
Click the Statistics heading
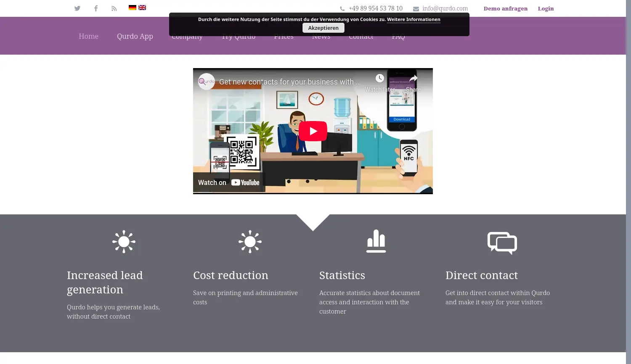click(342, 275)
